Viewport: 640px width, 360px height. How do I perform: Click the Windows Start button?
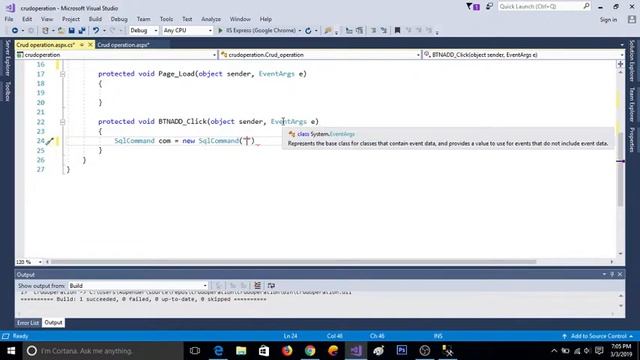tap(11, 351)
